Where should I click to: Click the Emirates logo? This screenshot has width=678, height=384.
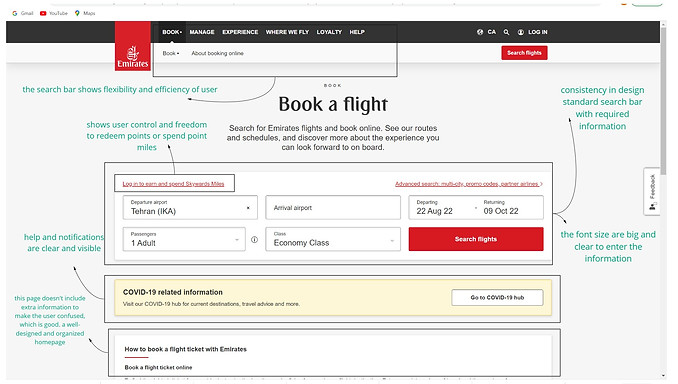pyautogui.click(x=133, y=46)
